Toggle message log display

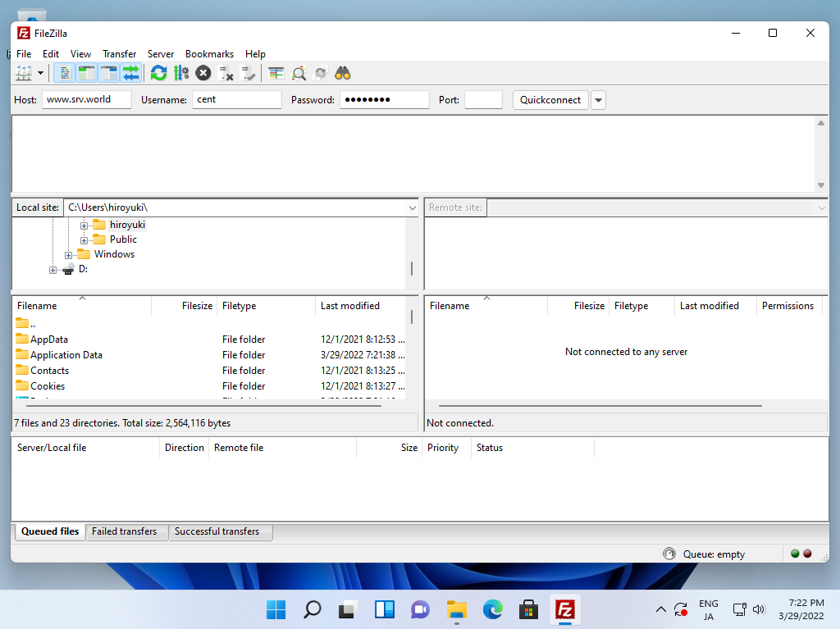pos(65,73)
